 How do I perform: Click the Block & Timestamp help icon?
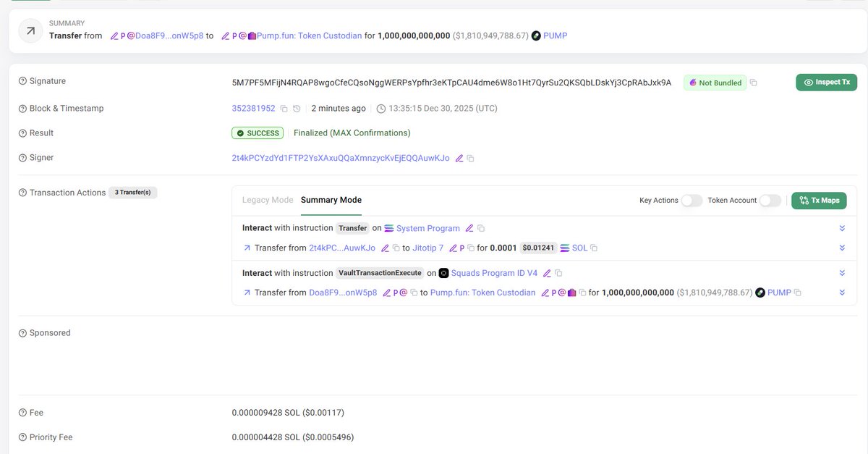point(22,109)
